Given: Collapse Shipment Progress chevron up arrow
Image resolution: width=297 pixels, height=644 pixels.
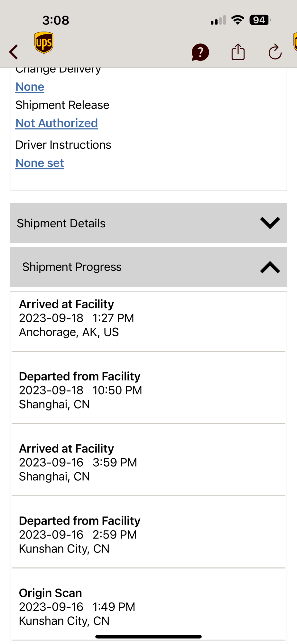Looking at the screenshot, I should [x=270, y=267].
